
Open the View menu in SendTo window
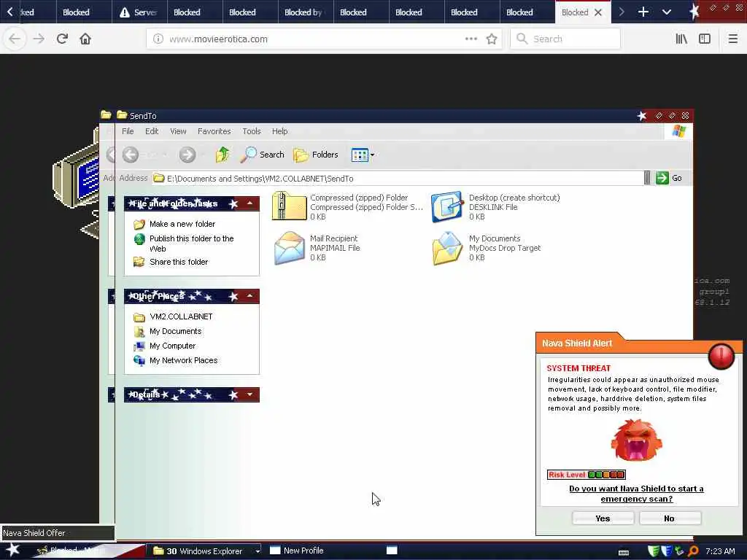(x=178, y=131)
